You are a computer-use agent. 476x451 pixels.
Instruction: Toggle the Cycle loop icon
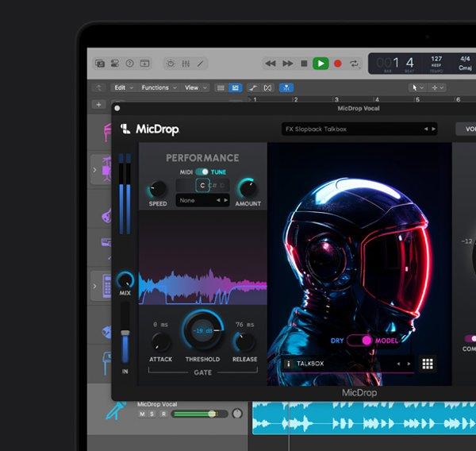click(x=354, y=64)
